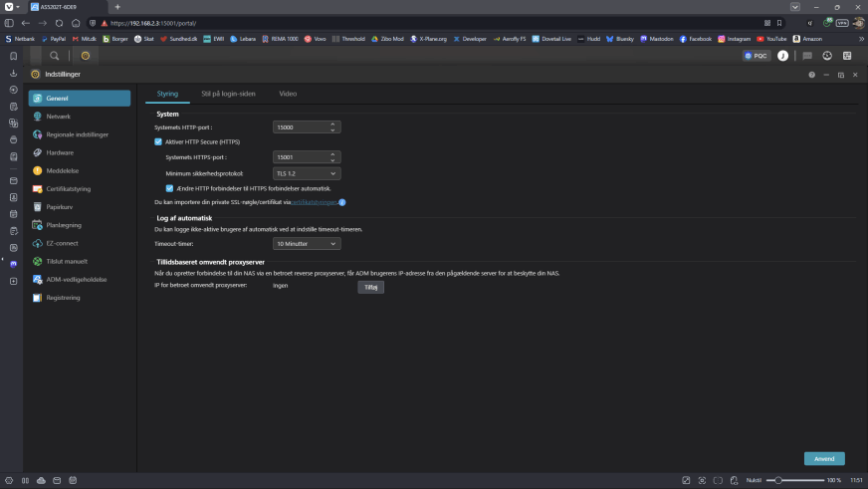Image resolution: width=868 pixels, height=489 pixels.
Task: Uncheck automatic HTTP to HTTPS redirect
Action: (x=170, y=187)
